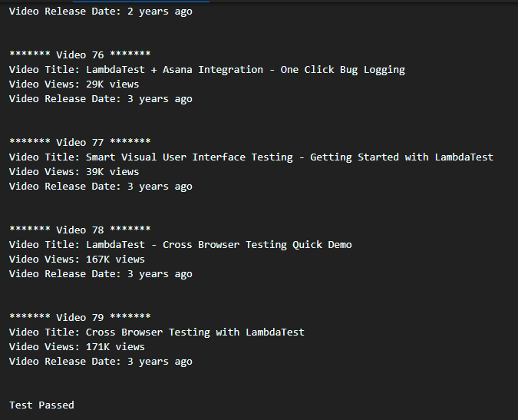Click the Asana Integration video title line
The width and height of the screenshot is (518, 420).
pyautogui.click(x=206, y=69)
